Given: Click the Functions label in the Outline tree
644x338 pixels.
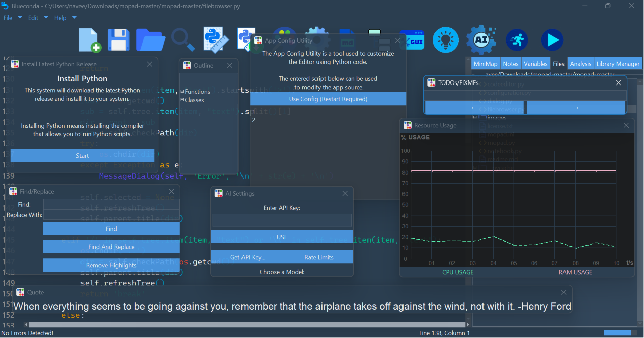Looking at the screenshot, I should pos(197,92).
